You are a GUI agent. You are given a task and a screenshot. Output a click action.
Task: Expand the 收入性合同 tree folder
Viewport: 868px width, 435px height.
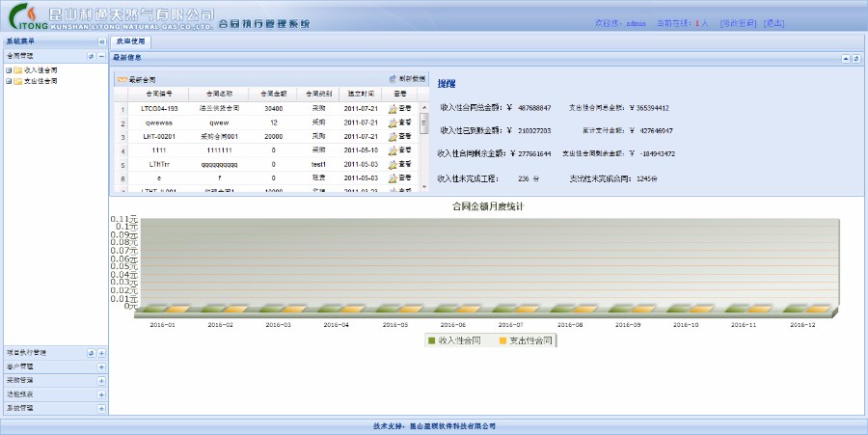coord(9,70)
